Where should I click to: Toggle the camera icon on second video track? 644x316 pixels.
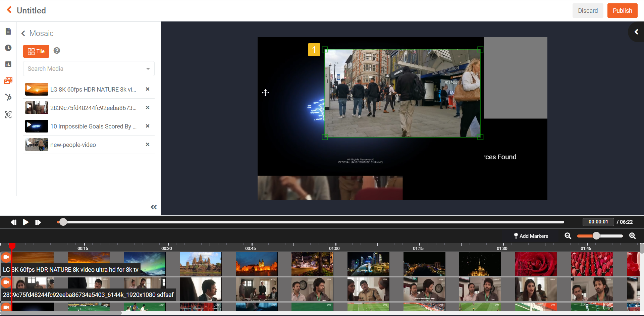click(6, 282)
